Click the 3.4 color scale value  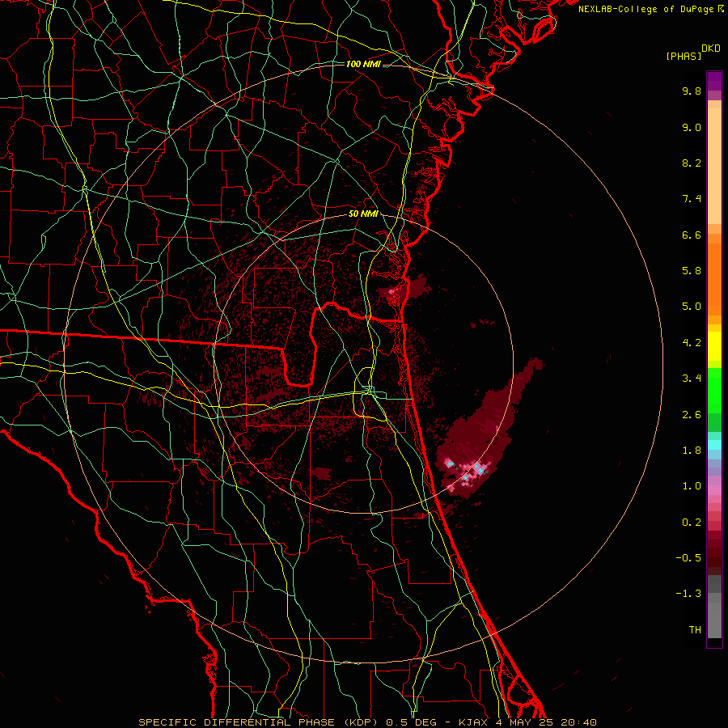(692, 379)
